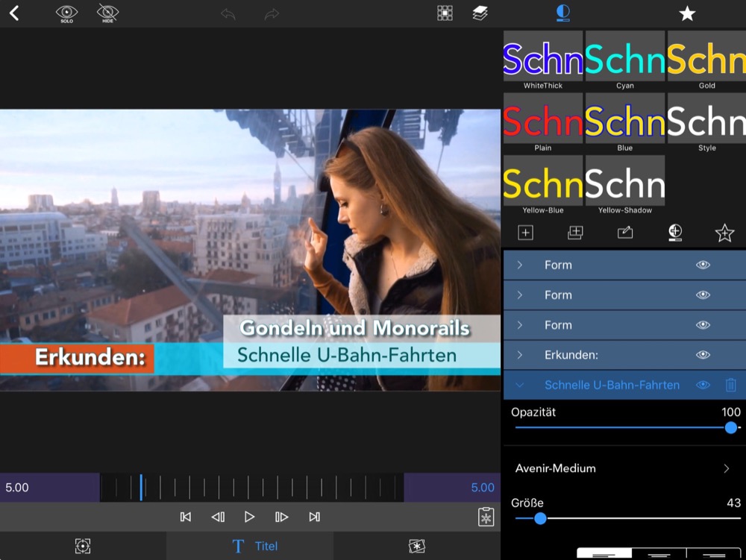Click the add layer plus icon
The height and width of the screenshot is (560, 746).
(x=525, y=233)
